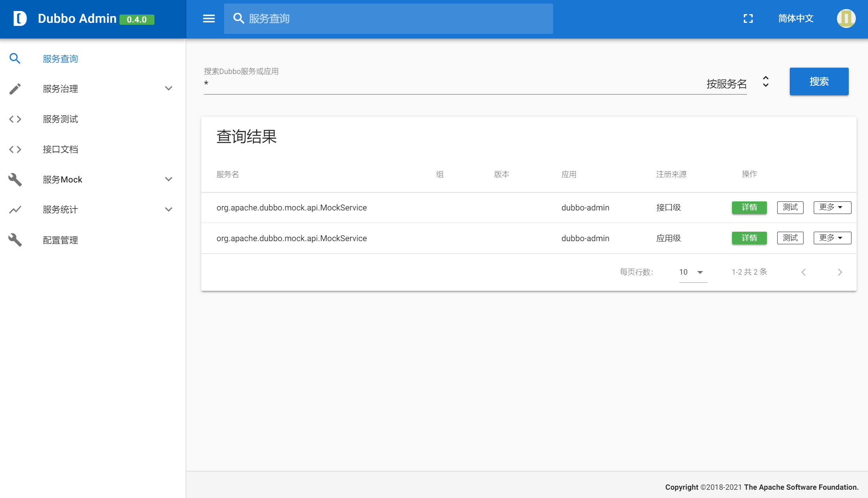Viewport: 868px width, 498px height.
Task: Open the rows-per-page dropdown showing 10
Action: [692, 272]
